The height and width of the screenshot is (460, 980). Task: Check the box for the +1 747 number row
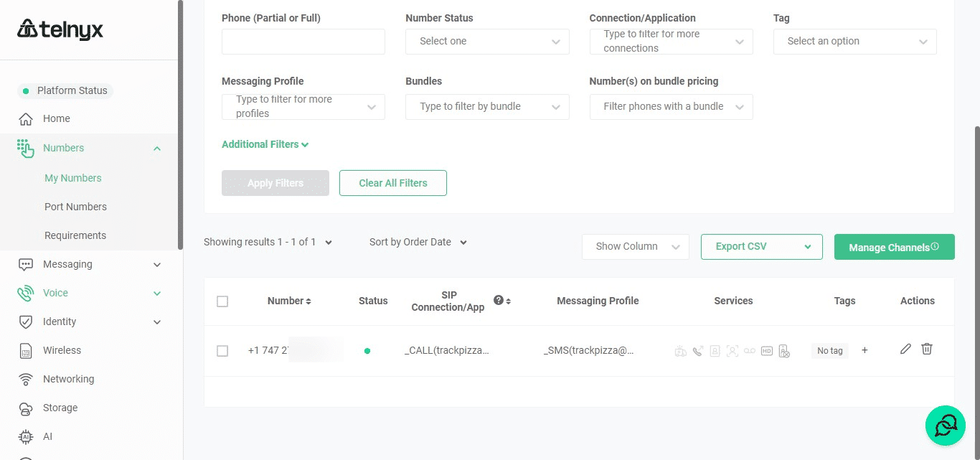point(222,351)
